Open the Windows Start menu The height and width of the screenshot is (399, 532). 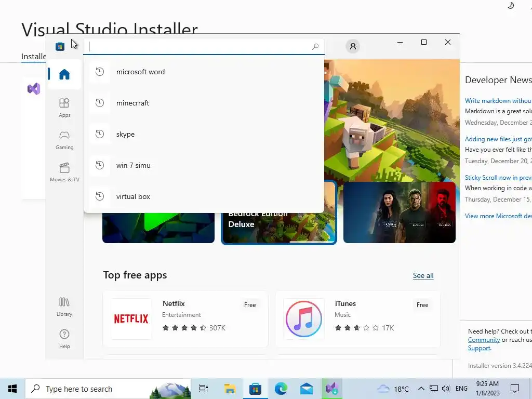(x=12, y=389)
